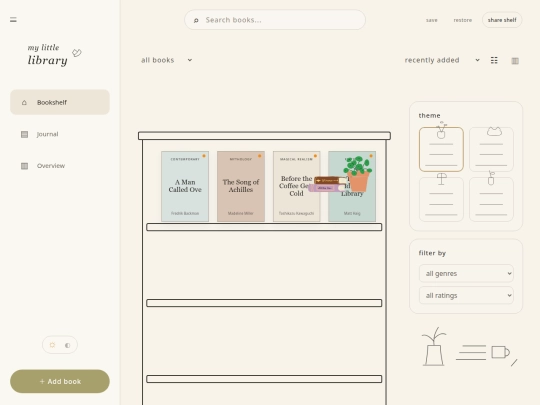The width and height of the screenshot is (540, 405).
Task: Click the filter by heading
Action: click(432, 253)
